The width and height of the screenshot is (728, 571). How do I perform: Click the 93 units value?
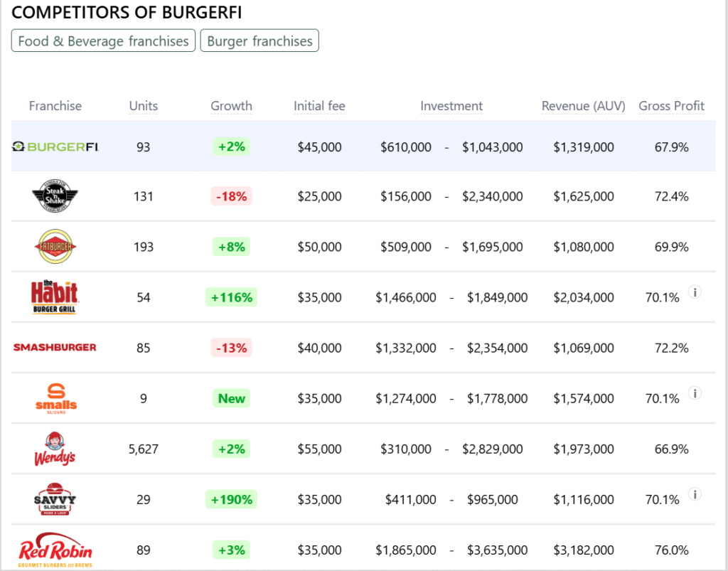[x=144, y=146]
